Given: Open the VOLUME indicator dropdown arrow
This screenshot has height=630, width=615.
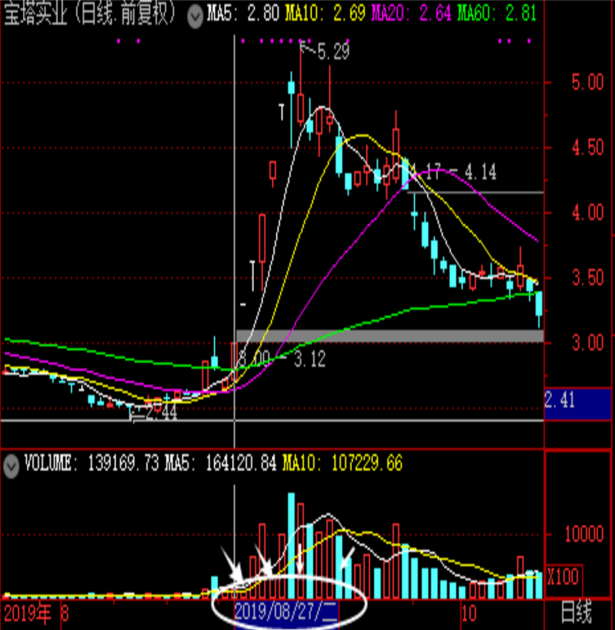Looking at the screenshot, I should [x=11, y=466].
